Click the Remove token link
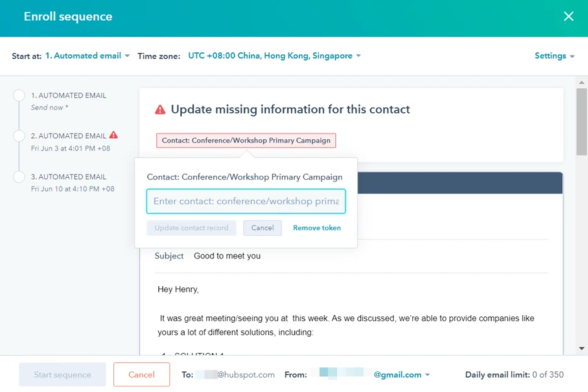Image resolution: width=588 pixels, height=392 pixels. (x=316, y=228)
